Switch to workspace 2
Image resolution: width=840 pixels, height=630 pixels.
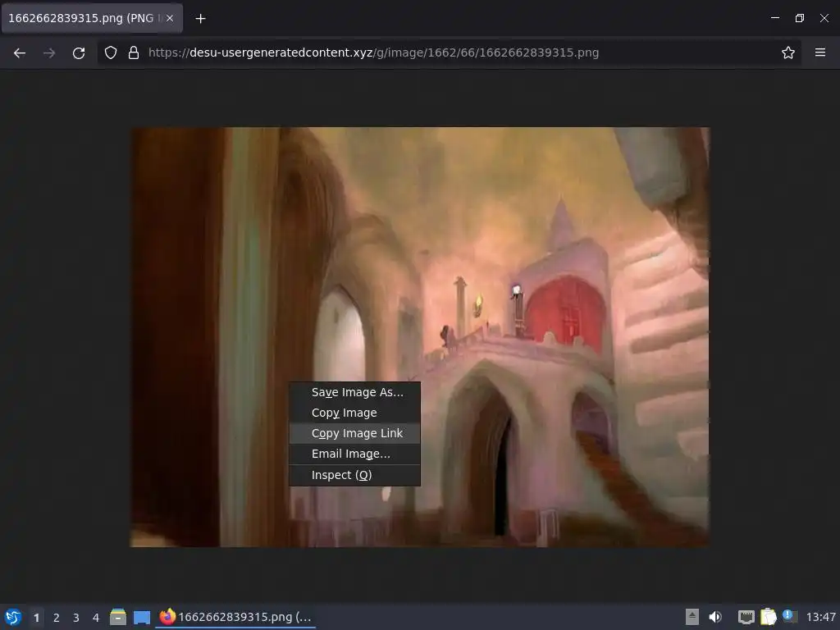pos(57,618)
